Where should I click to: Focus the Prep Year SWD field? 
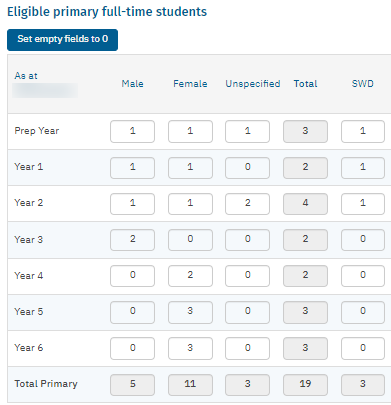point(363,131)
